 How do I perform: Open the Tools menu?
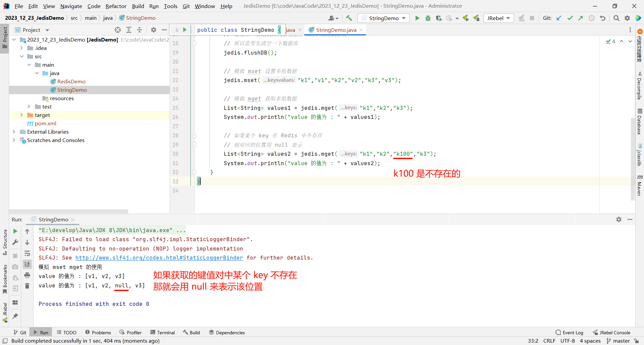170,6
